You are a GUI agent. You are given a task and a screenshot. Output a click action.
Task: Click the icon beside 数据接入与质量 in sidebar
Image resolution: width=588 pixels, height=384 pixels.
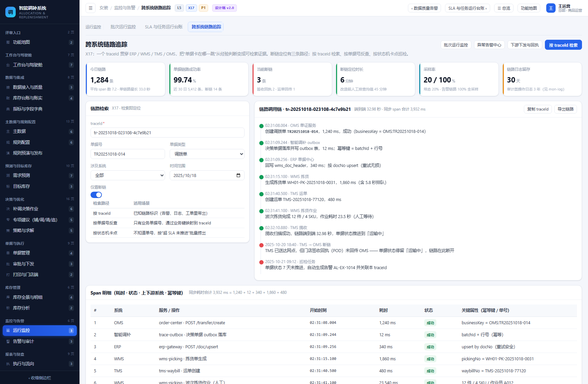click(x=8, y=87)
